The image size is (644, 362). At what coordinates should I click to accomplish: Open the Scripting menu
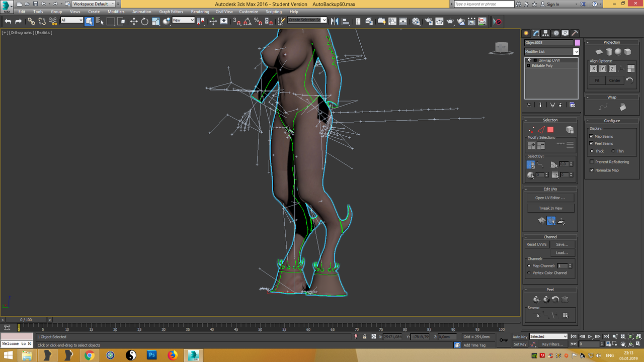274,12
